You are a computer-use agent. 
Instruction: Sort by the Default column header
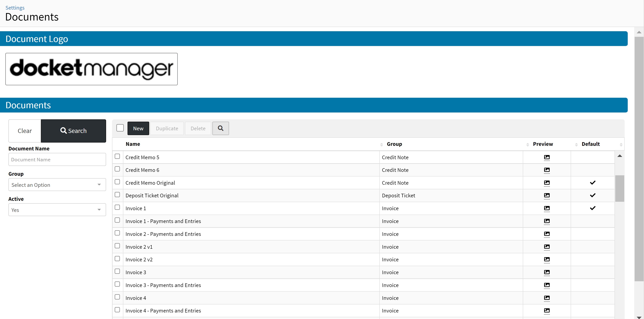(x=590, y=144)
